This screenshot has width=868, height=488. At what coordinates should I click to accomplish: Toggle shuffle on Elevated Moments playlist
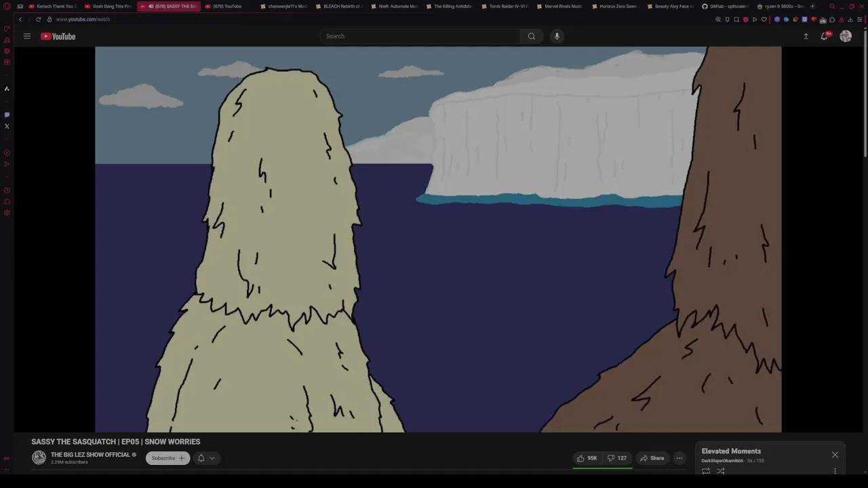click(721, 471)
